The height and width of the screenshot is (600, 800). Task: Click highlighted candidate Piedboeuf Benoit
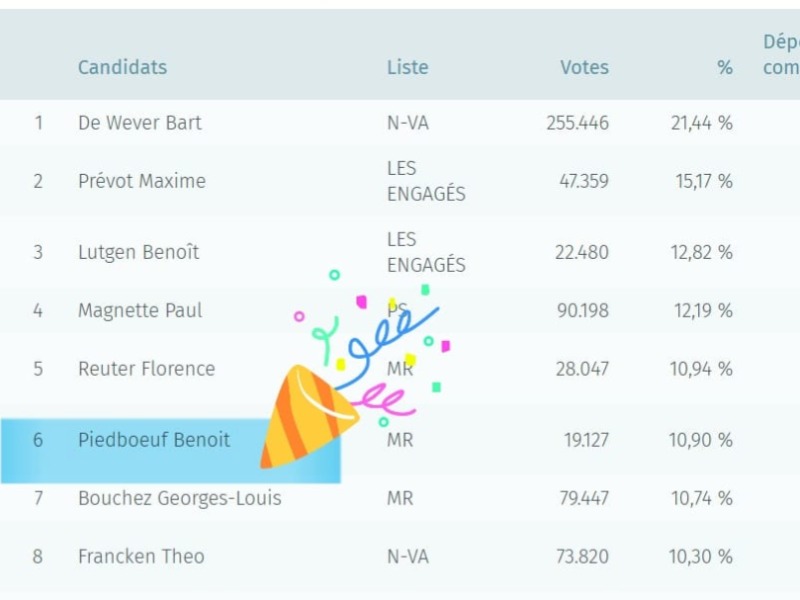click(x=153, y=440)
